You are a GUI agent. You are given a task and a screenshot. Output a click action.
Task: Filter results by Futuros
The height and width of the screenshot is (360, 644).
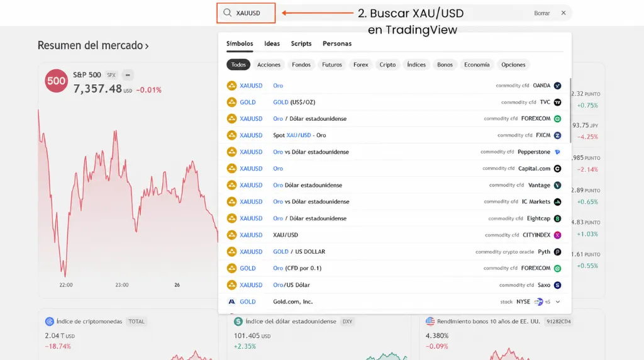coord(332,65)
